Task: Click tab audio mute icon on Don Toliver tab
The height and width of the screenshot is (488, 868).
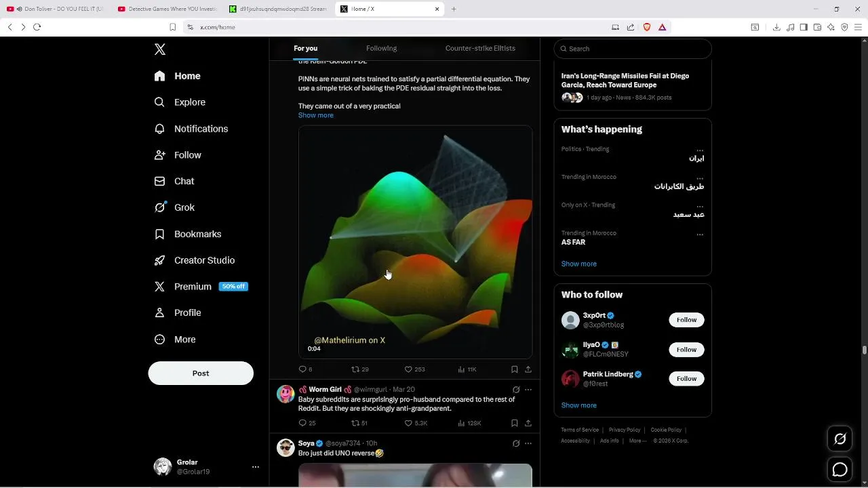Action: [19, 9]
